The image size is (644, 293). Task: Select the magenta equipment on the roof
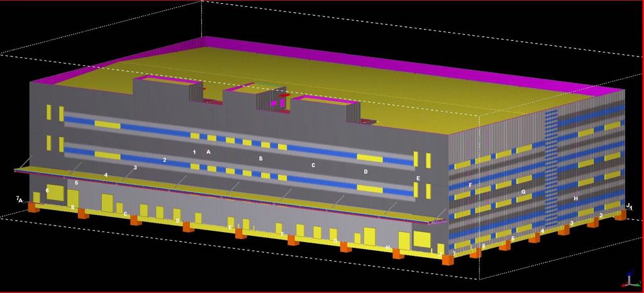click(274, 101)
